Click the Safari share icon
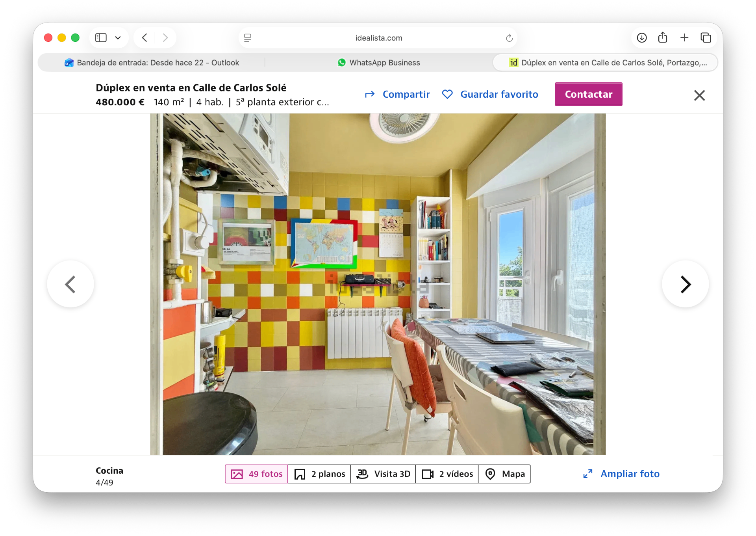The height and width of the screenshot is (536, 756). click(x=663, y=37)
